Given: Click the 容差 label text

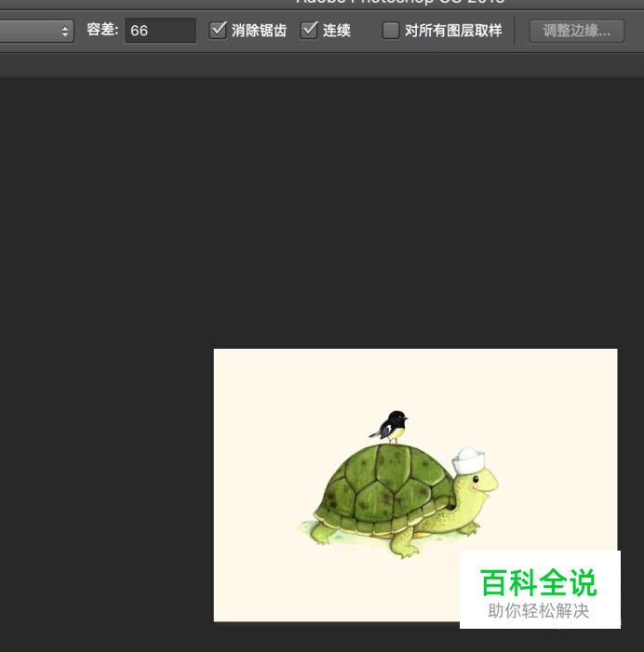Looking at the screenshot, I should pyautogui.click(x=102, y=30).
